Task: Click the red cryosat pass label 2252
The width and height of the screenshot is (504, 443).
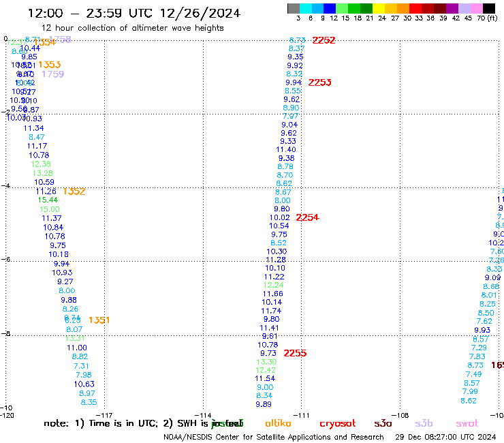Action: pos(324,40)
